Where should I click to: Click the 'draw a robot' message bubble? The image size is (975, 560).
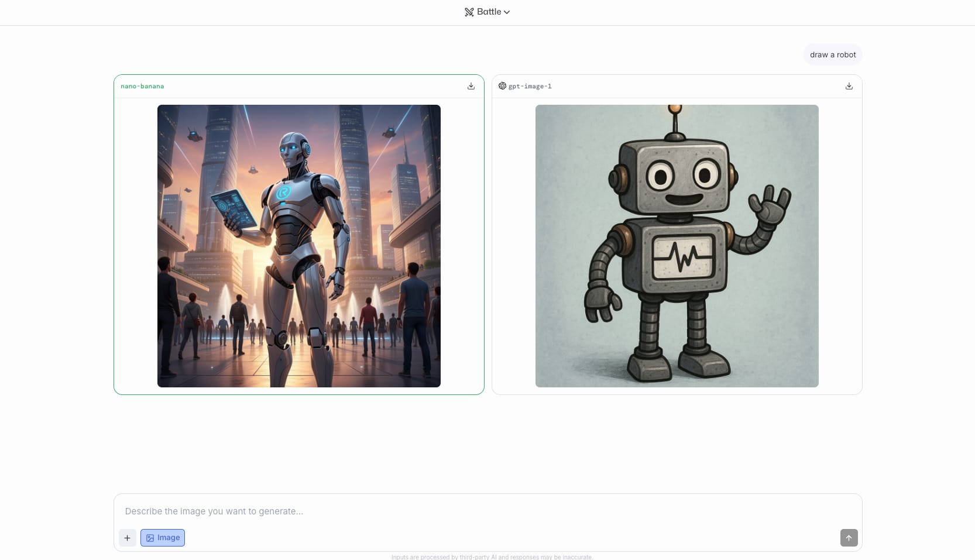pyautogui.click(x=832, y=54)
